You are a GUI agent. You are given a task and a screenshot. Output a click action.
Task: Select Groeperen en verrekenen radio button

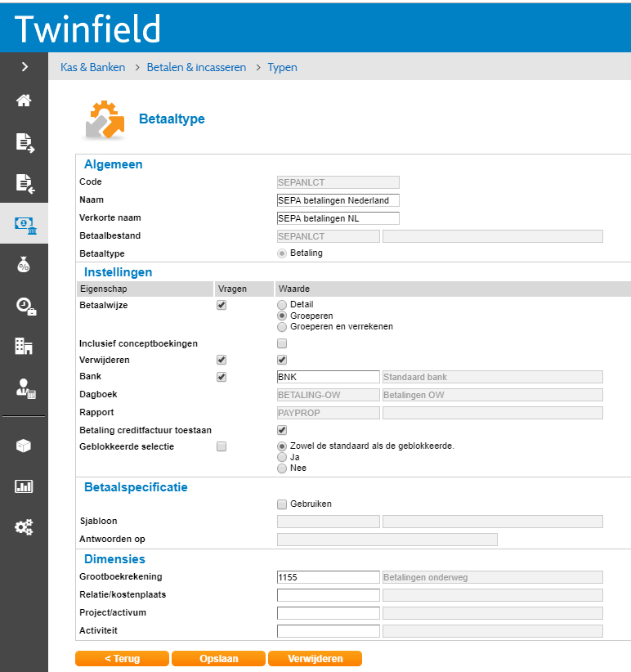point(283,326)
